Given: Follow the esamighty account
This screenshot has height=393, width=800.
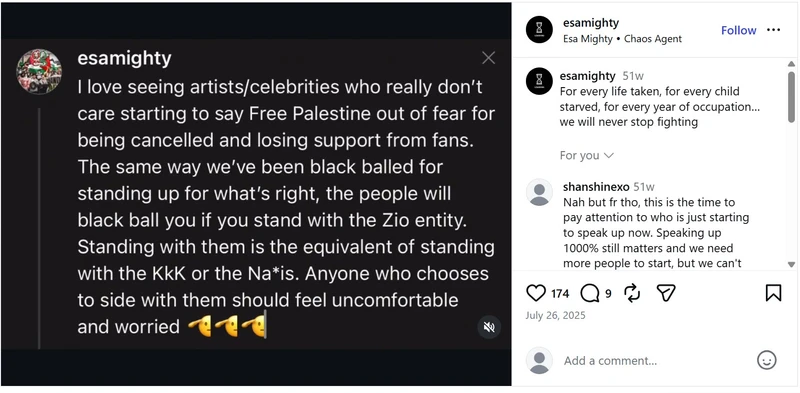Looking at the screenshot, I should point(738,30).
